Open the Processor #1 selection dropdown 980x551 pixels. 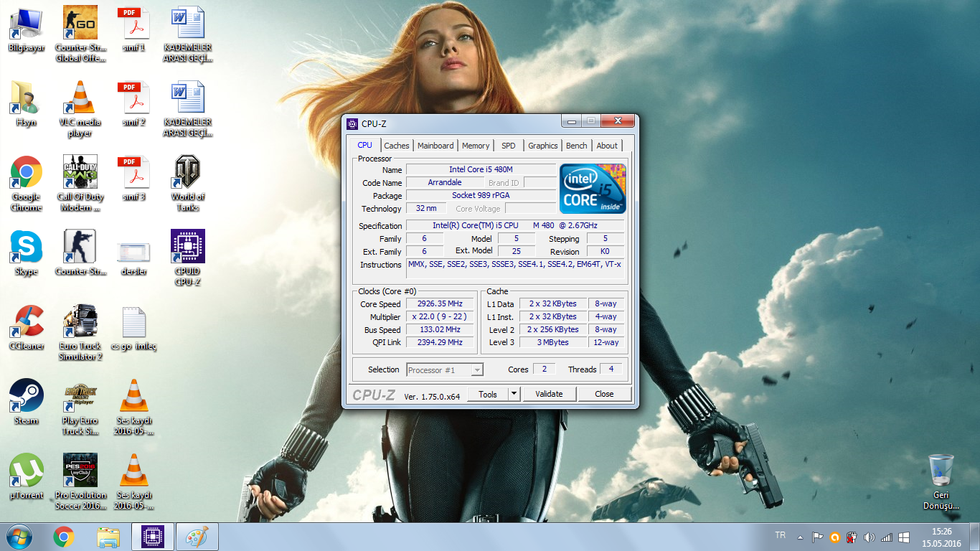445,370
